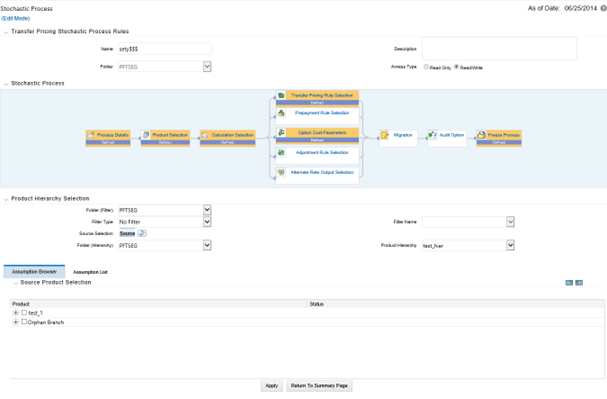Open the Folder (Hierarchy) dropdown
The width and height of the screenshot is (607, 399).
tap(207, 245)
